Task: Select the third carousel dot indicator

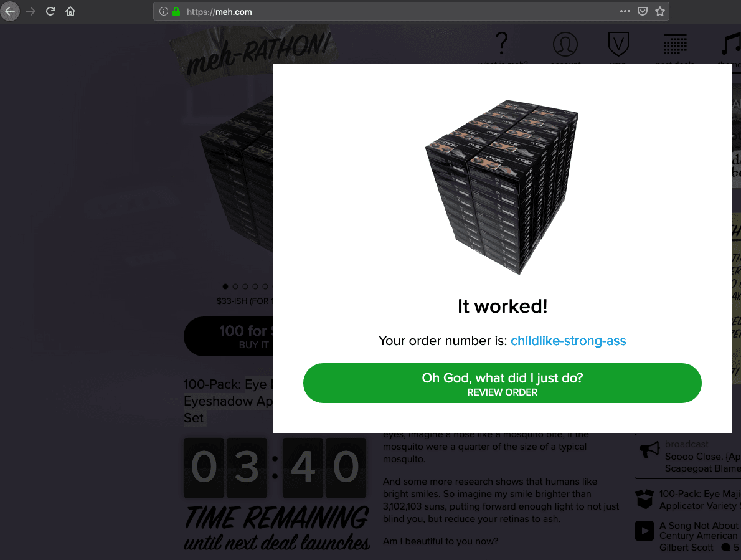Action: pos(245,287)
